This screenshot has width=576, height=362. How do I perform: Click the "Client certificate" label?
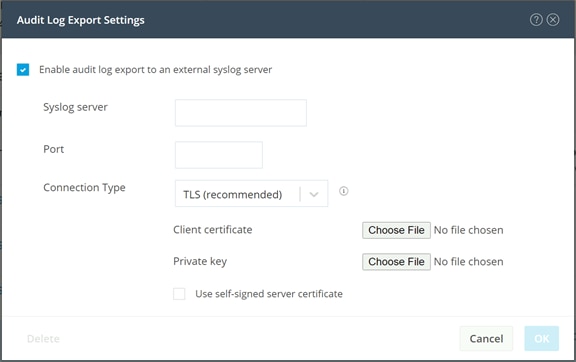point(213,230)
